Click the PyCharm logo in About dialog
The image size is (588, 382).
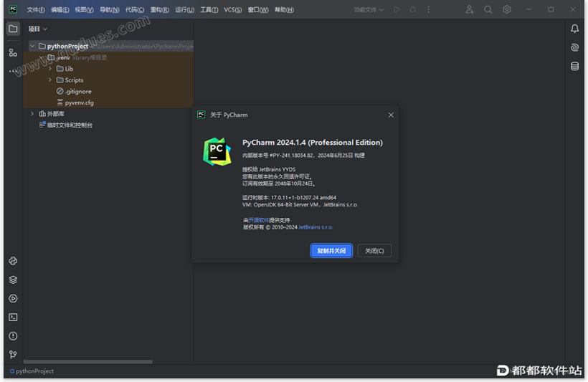pyautogui.click(x=217, y=151)
